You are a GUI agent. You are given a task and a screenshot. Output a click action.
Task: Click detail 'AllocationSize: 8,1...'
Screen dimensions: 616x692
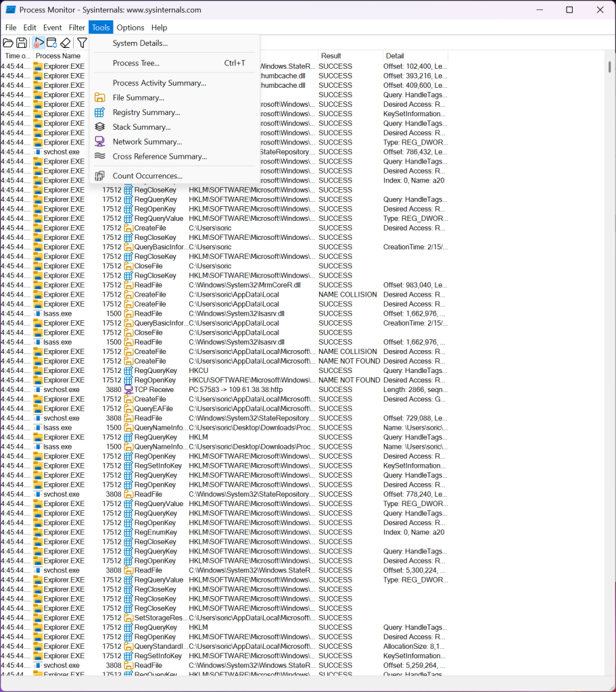coord(414,646)
